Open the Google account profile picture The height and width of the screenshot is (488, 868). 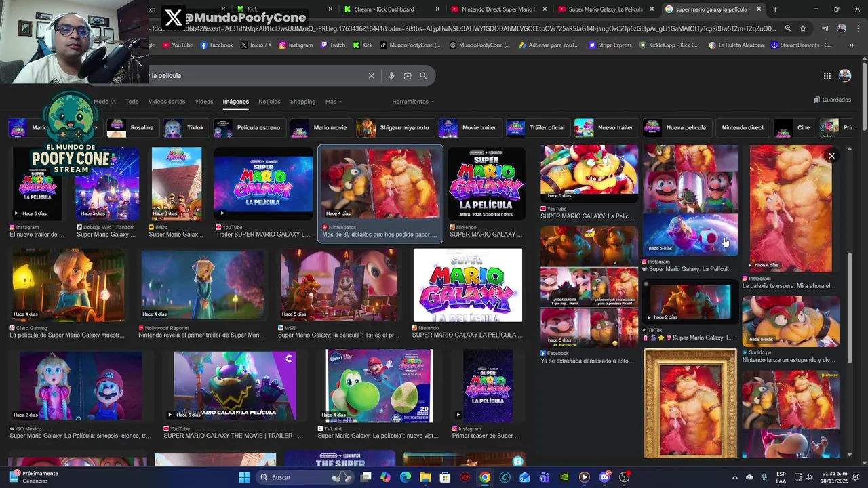(x=844, y=76)
